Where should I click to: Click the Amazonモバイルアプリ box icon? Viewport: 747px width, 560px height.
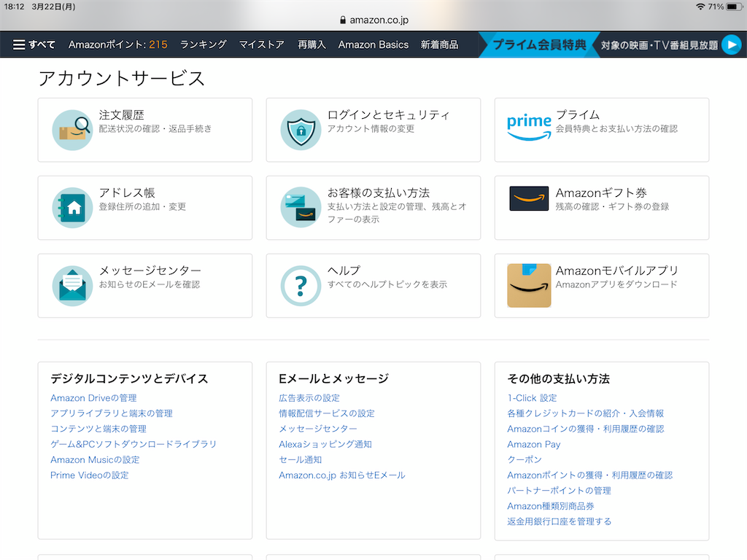pos(529,285)
